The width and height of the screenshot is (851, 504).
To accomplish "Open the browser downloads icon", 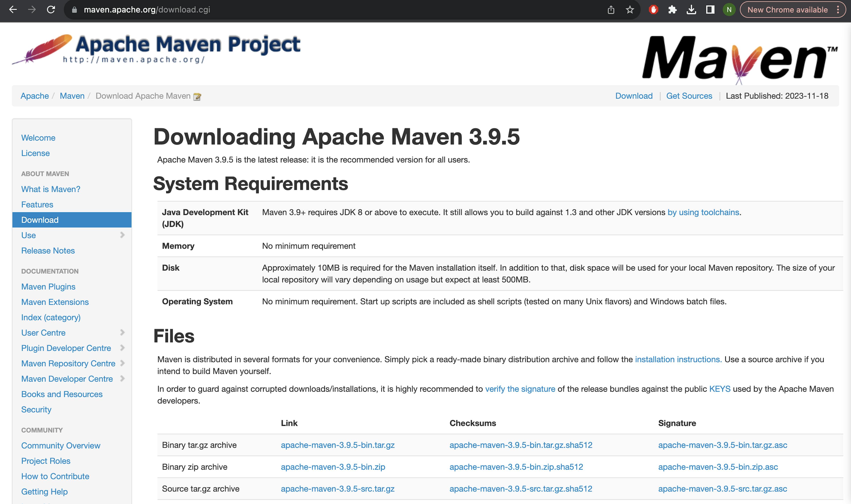I will (x=691, y=10).
